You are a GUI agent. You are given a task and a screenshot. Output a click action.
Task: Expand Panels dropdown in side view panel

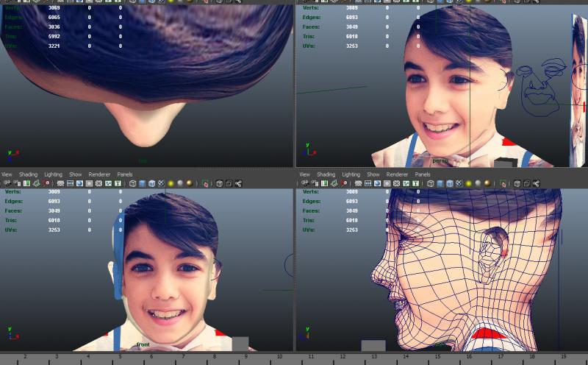[x=423, y=174]
